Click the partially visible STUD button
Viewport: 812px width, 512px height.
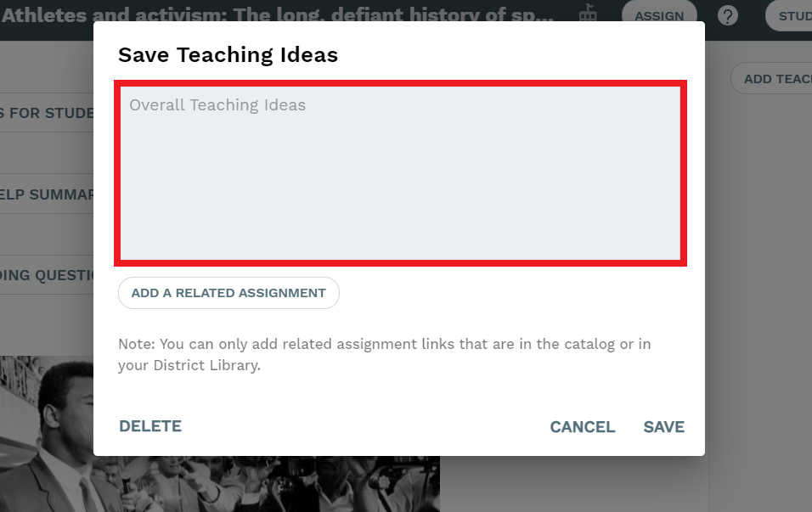point(789,15)
